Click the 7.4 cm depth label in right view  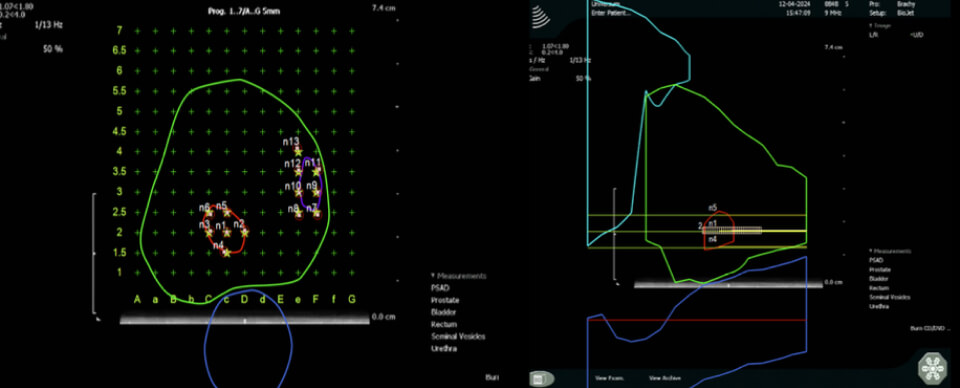pyautogui.click(x=834, y=47)
